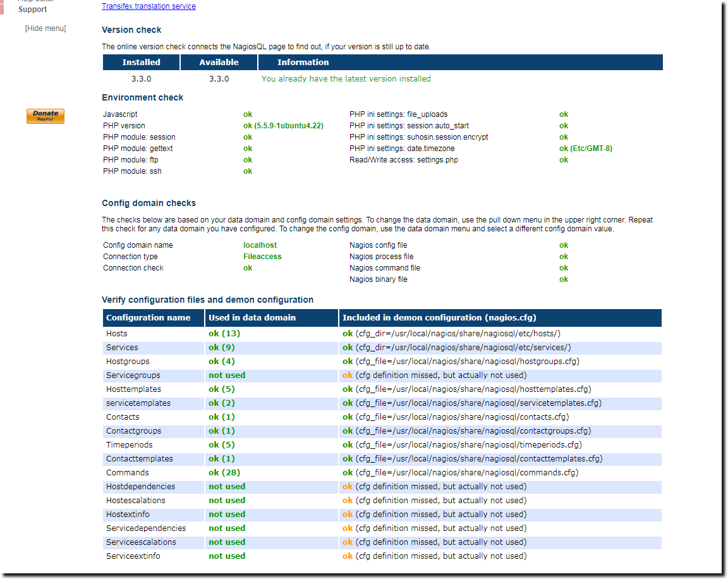Select the Servicedependencies row name
The height and width of the screenshot is (579, 728).
click(x=146, y=528)
